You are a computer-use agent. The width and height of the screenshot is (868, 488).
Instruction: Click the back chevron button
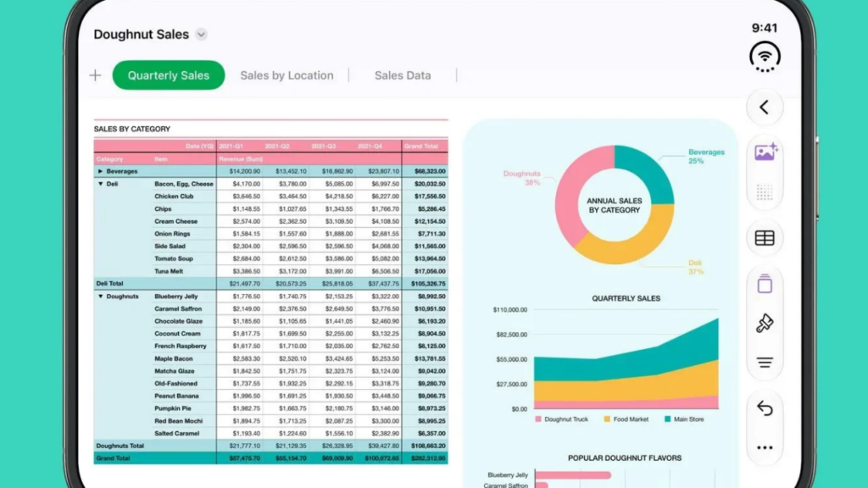tap(765, 107)
